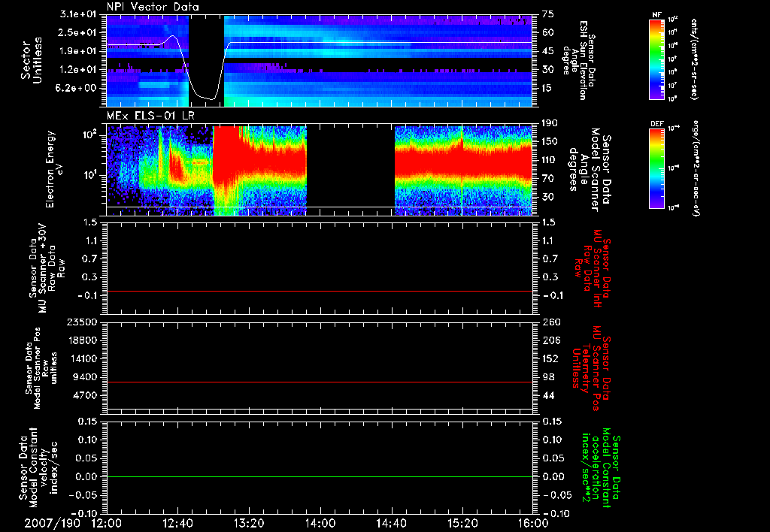Screen dimensions: 770x532
Task: Click the ESH Sun Elevation Angle label
Action: [x=580, y=60]
